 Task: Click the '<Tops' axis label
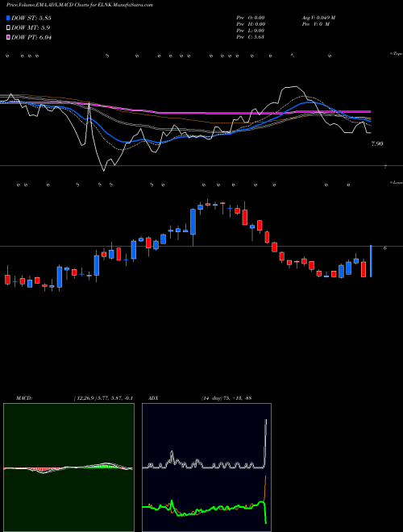coord(397,54)
